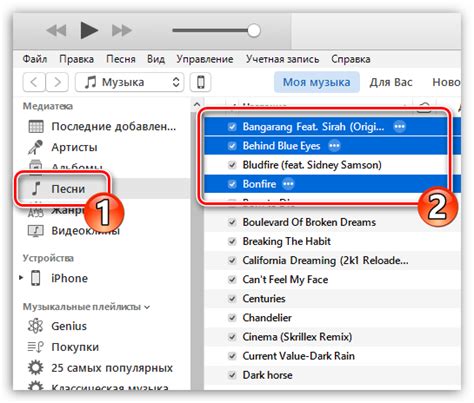
Task: Select the song Bludfire (feat. Sidney Samson)
Action: [x=312, y=165]
